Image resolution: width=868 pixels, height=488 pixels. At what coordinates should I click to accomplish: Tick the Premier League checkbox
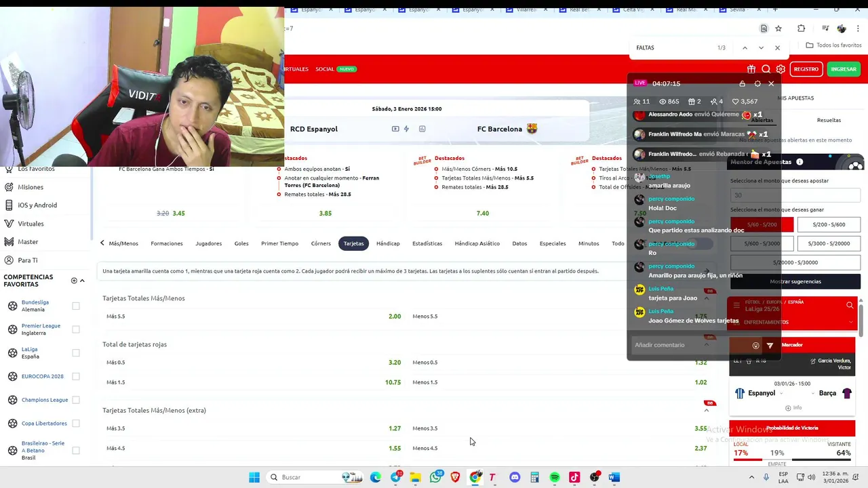(76, 329)
